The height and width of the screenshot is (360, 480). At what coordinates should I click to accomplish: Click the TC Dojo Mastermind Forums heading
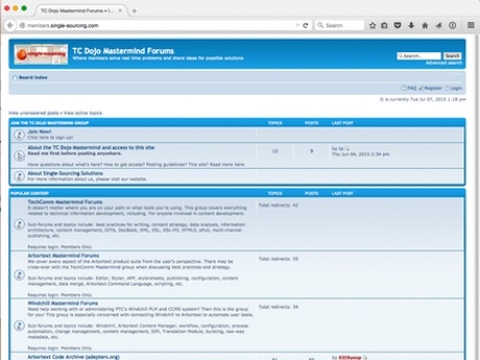coord(123,51)
